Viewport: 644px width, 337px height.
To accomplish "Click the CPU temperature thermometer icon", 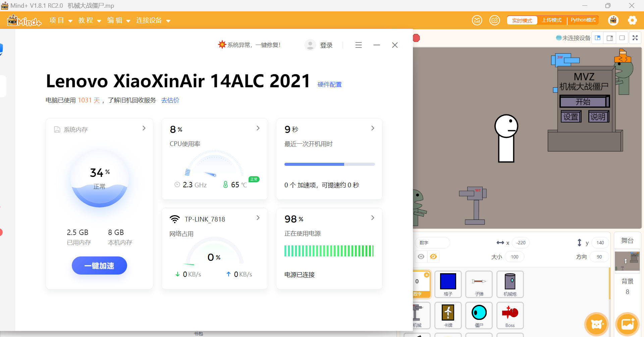I will click(226, 185).
